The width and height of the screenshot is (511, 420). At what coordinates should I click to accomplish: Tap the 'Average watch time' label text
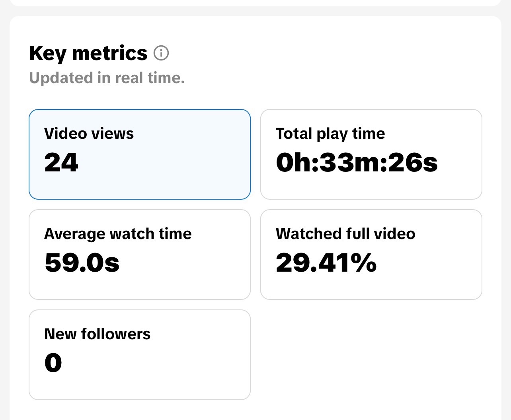click(x=118, y=234)
